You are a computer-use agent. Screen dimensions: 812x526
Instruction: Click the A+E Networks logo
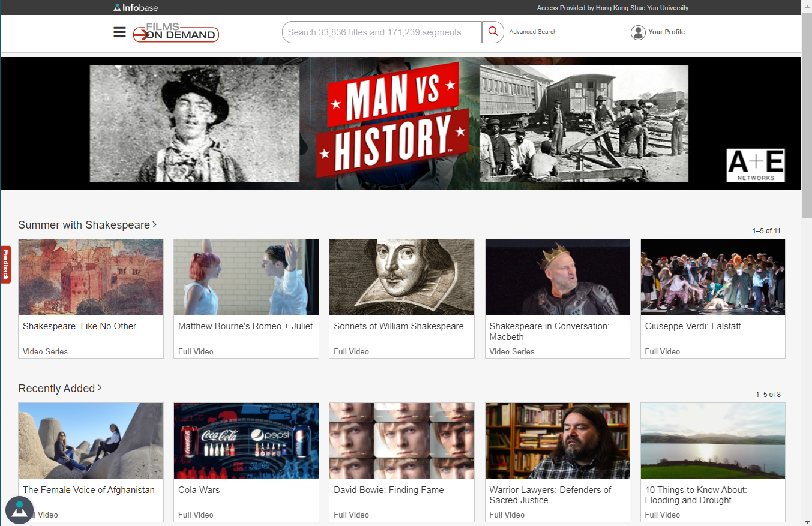coord(756,165)
